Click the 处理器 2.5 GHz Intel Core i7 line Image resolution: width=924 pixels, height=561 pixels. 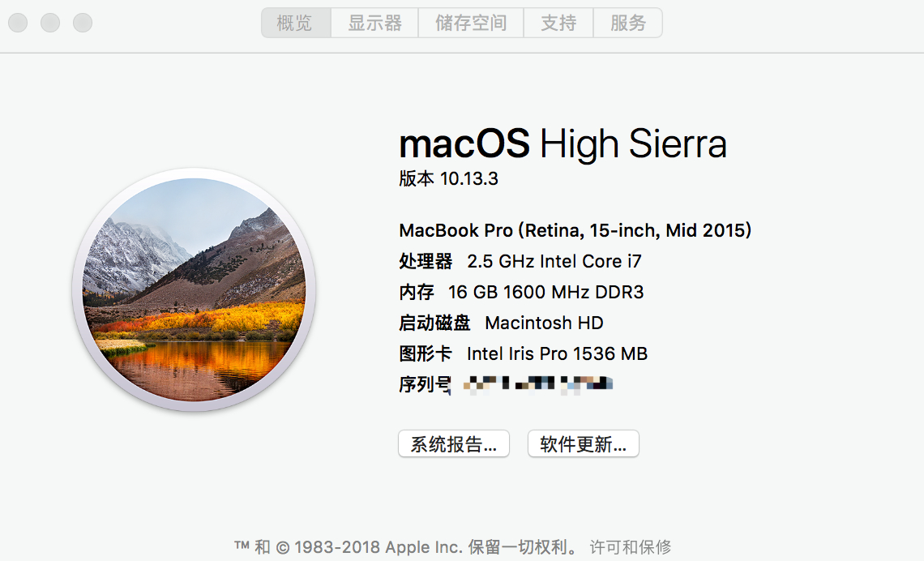[x=520, y=261]
